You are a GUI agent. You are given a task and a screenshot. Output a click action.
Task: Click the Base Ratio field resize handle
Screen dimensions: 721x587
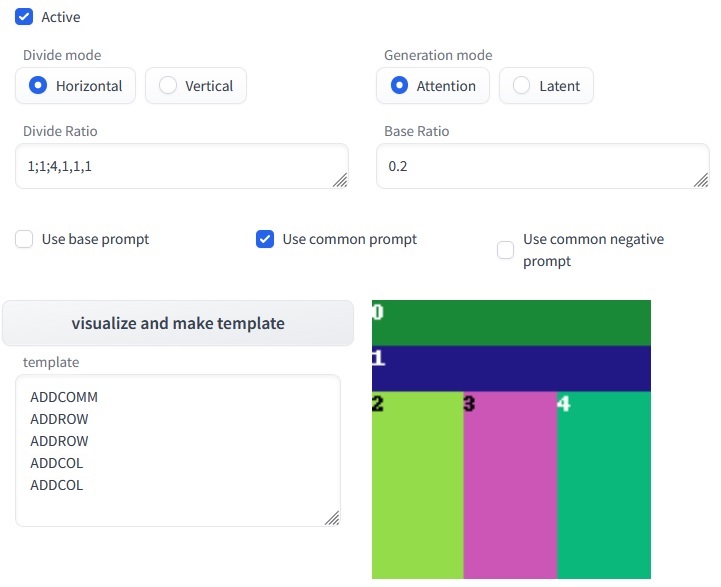tap(701, 180)
